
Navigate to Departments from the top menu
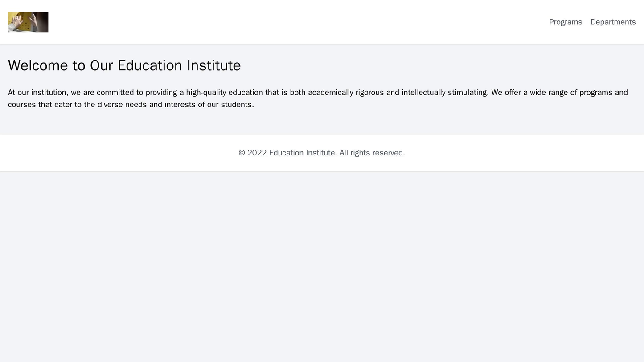click(612, 21)
